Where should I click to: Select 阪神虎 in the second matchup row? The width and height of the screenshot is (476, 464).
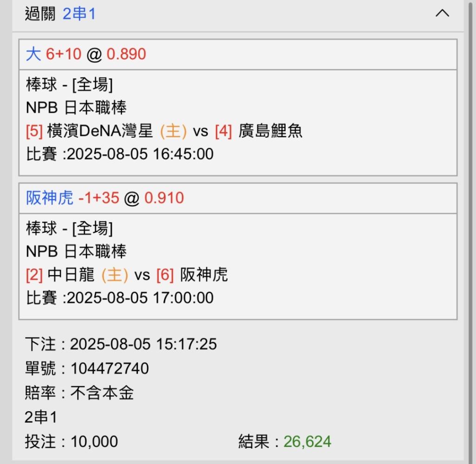click(x=204, y=275)
